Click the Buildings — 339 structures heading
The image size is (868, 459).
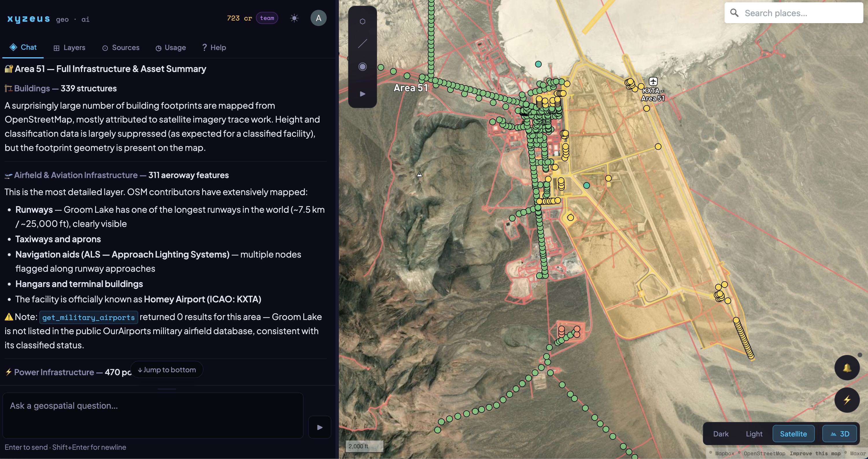(61, 88)
